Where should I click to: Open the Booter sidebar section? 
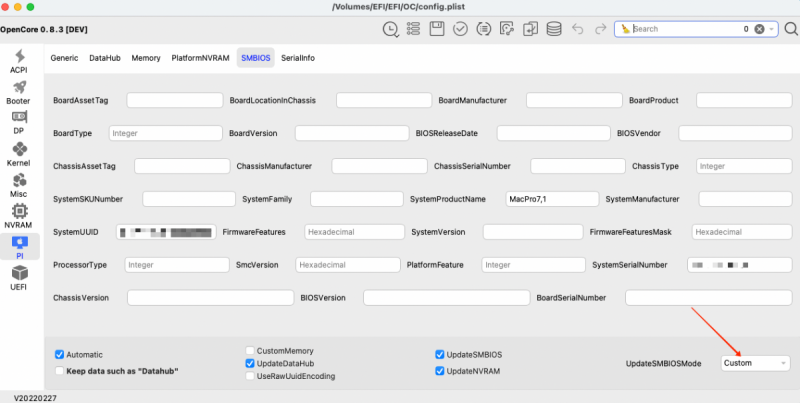coord(18,93)
